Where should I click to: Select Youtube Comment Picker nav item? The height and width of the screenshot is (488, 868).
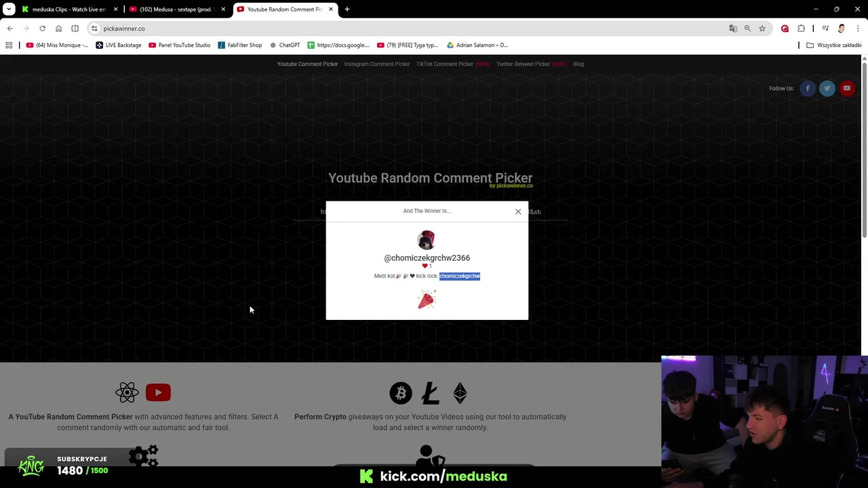coord(307,64)
